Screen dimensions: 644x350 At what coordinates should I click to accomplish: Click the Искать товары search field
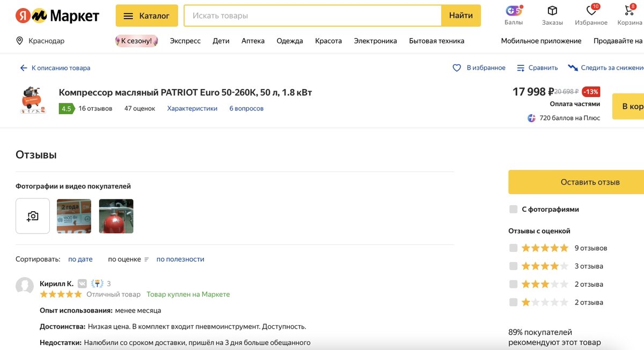pos(312,16)
